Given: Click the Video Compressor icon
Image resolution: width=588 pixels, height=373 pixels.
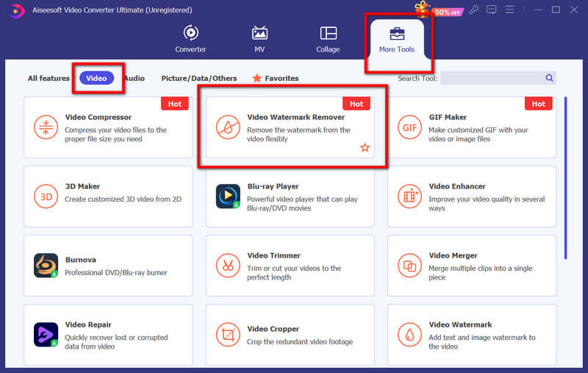Looking at the screenshot, I should point(46,127).
